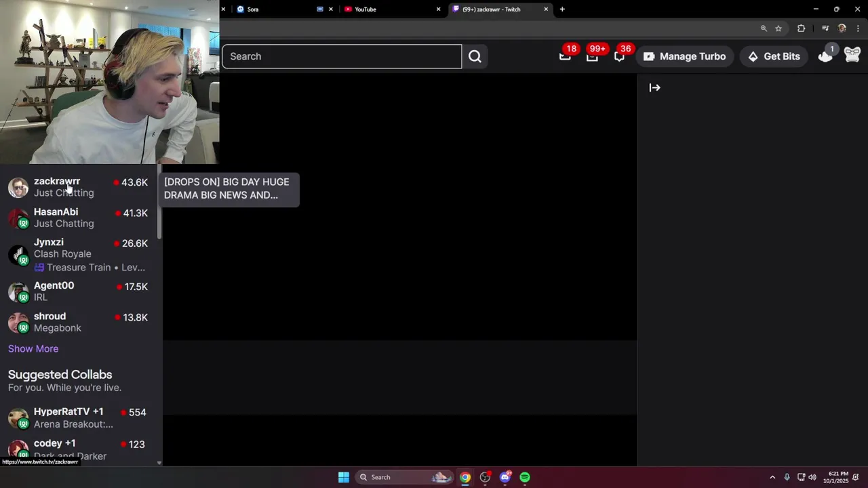Open zackrawrr channel in sidebar
The image size is (868, 488).
pyautogui.click(x=78, y=187)
